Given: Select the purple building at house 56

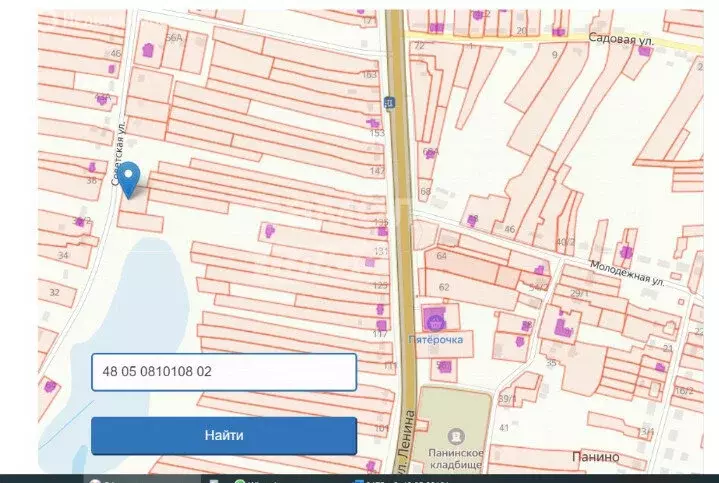Looking at the screenshot, I should [x=443, y=367].
